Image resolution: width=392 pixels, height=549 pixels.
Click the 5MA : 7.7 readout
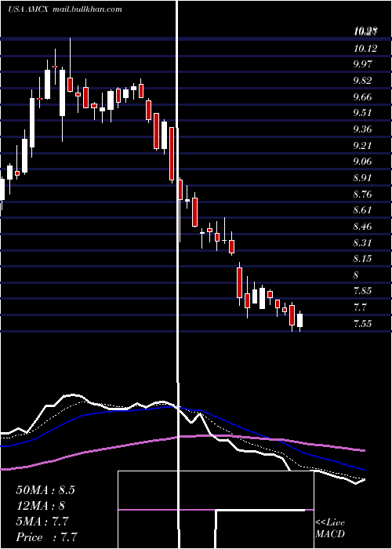tap(42, 522)
